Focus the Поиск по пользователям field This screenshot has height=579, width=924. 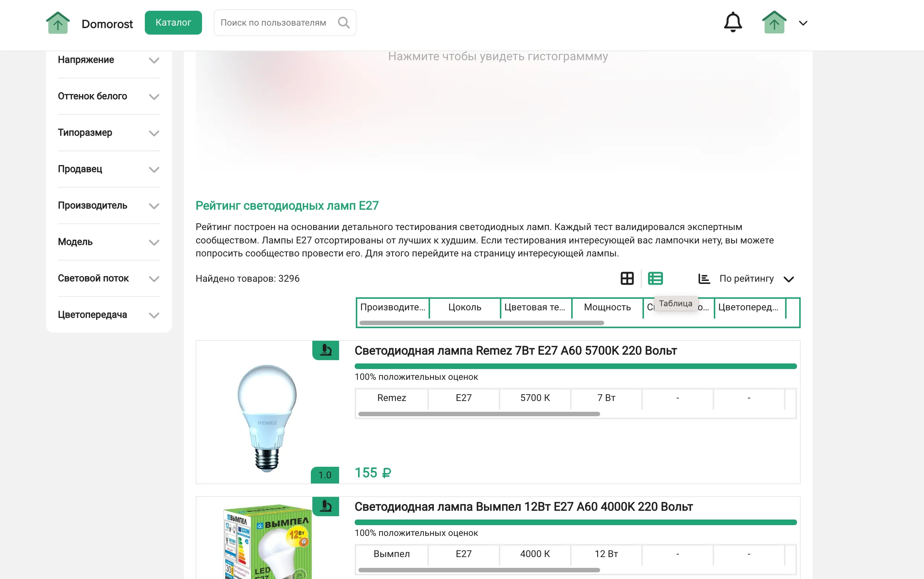click(273, 23)
